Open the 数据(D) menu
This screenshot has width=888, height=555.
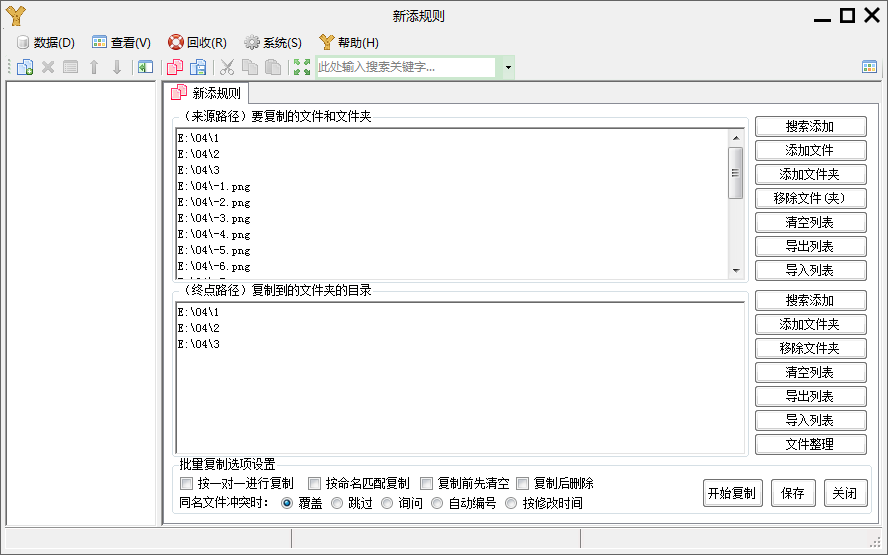46,42
